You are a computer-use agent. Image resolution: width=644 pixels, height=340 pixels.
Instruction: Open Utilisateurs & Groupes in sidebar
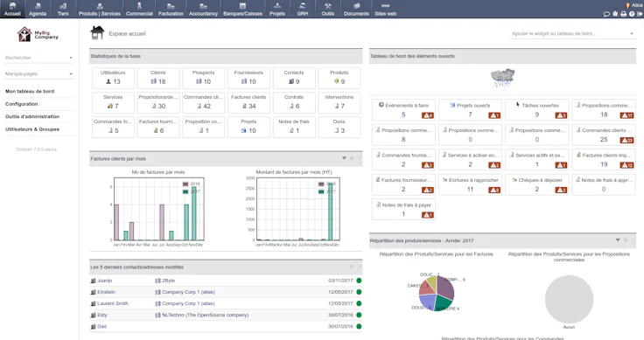[x=32, y=129]
